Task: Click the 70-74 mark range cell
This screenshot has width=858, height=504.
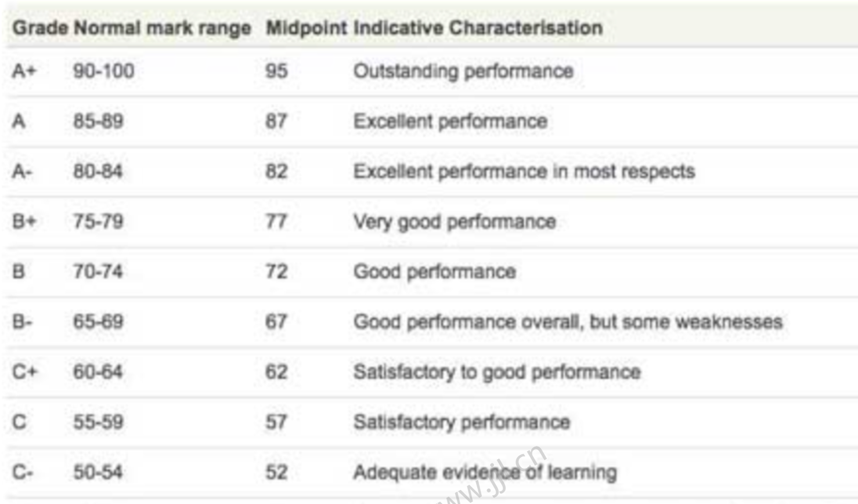Action: pos(98,271)
